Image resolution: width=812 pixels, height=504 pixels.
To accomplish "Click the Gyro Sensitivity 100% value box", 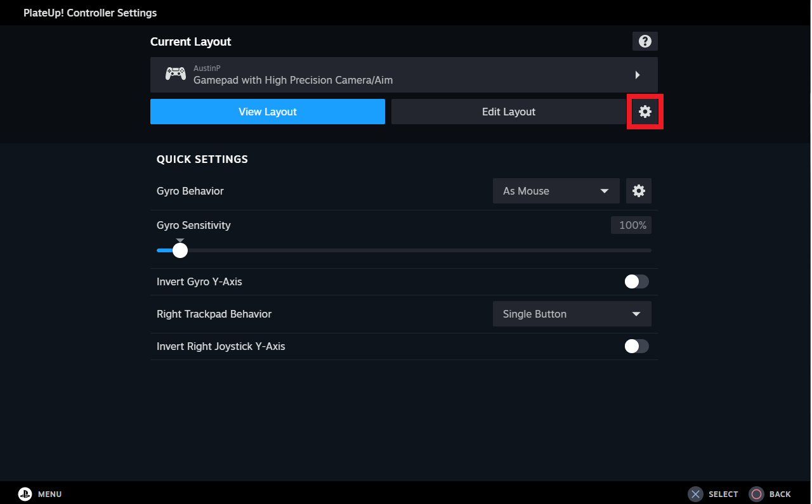I will pyautogui.click(x=631, y=225).
